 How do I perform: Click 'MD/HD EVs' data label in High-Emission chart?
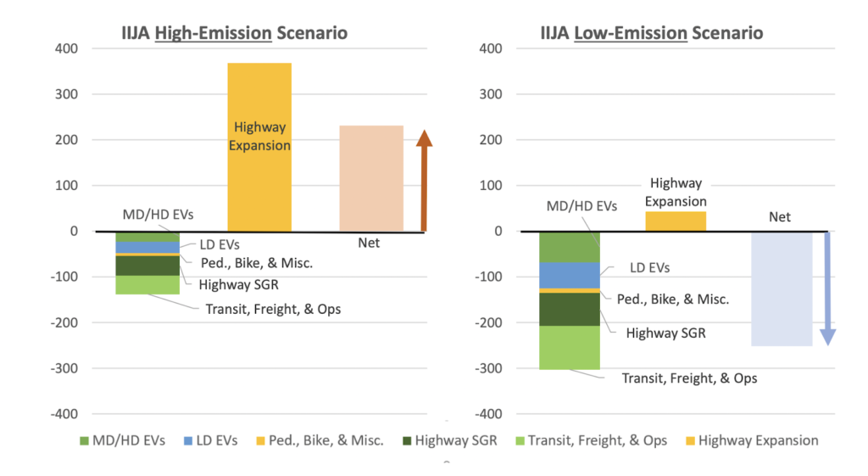coord(159,215)
